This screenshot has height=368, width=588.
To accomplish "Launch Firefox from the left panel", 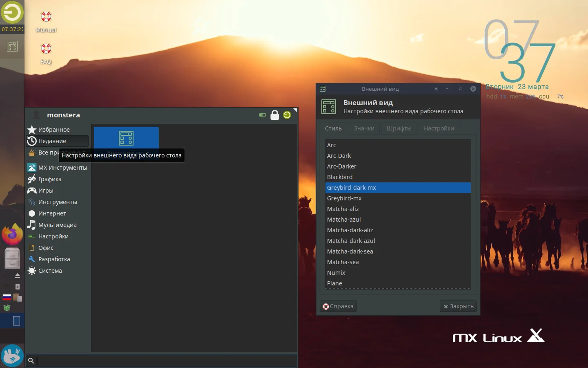I will point(12,234).
